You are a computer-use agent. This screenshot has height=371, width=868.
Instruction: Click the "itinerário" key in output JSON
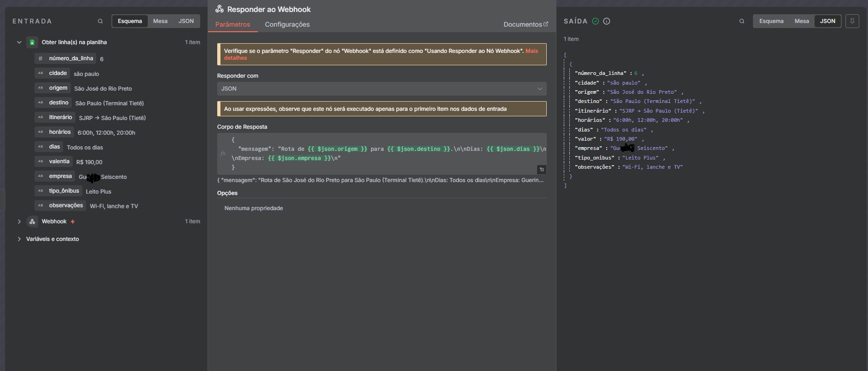point(593,111)
